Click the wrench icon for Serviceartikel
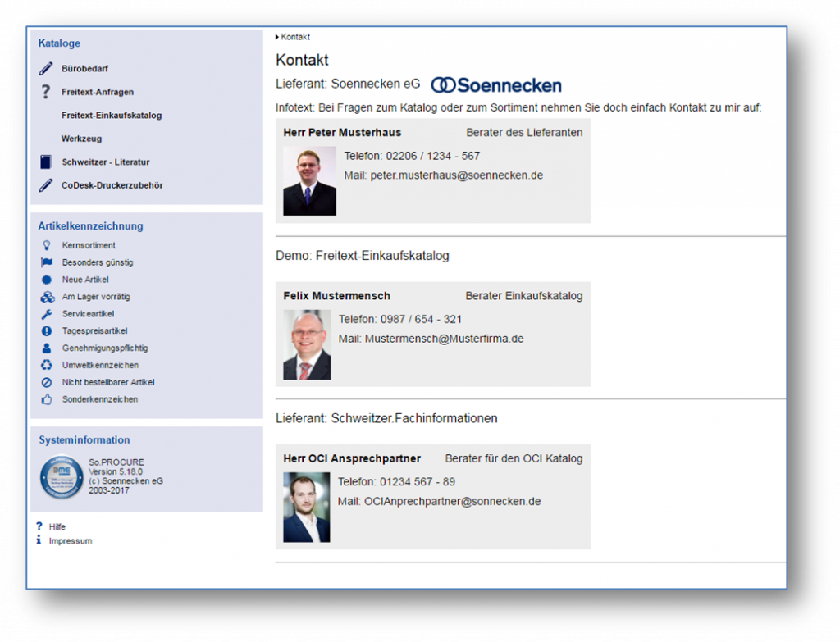Viewport: 840px width, 642px height. pyautogui.click(x=47, y=314)
